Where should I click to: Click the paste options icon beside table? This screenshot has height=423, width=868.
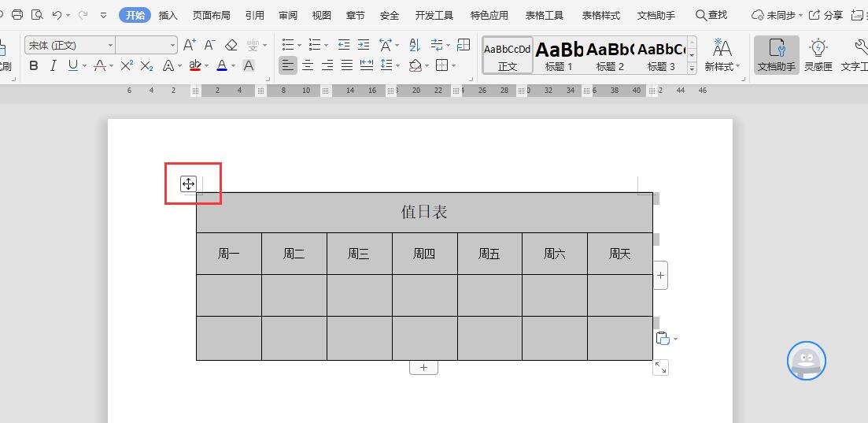coord(663,338)
